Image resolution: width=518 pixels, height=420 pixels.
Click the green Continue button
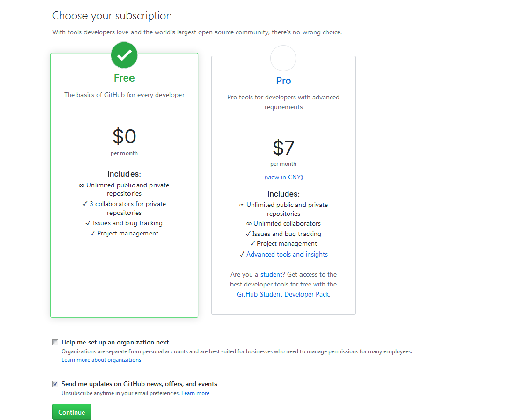point(71,412)
